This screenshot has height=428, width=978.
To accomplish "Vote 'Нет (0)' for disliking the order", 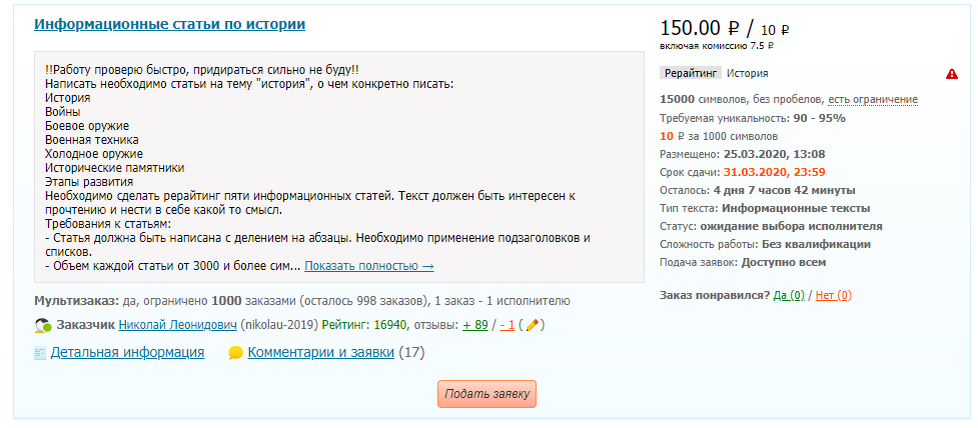I will click(x=834, y=295).
